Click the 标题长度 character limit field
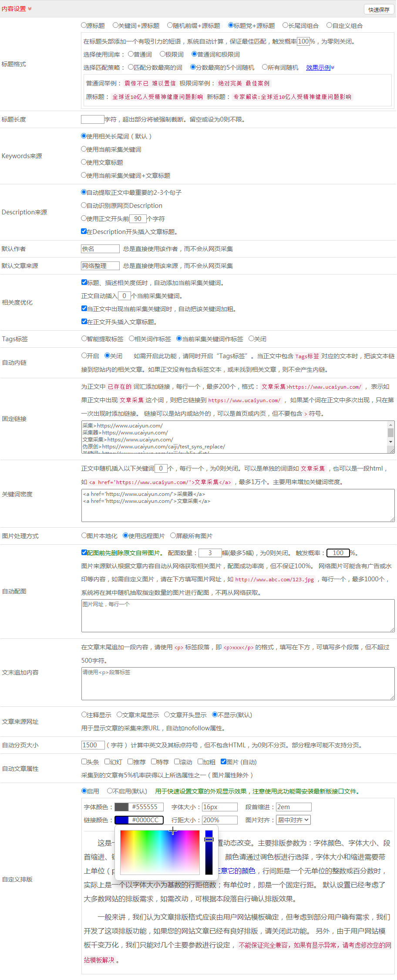This screenshot has width=397, height=980. 92,119
